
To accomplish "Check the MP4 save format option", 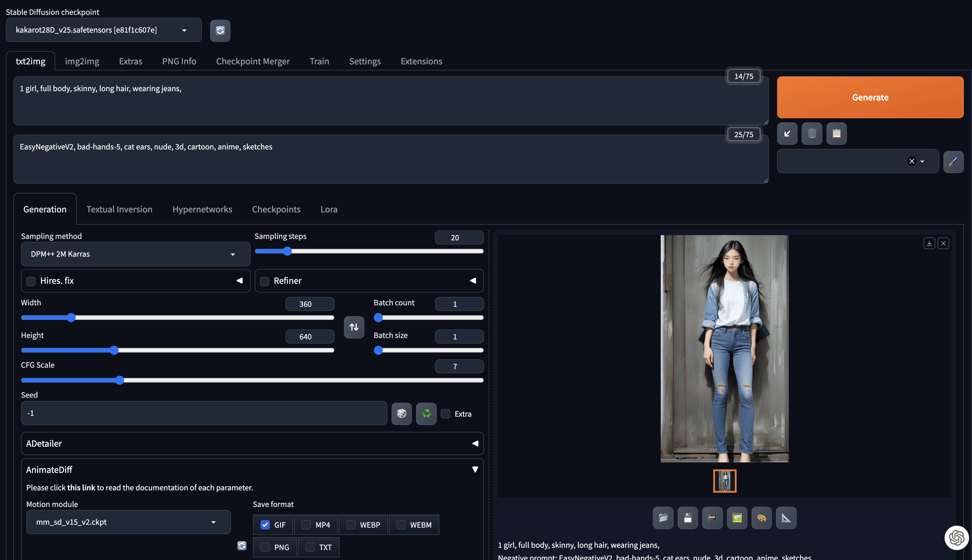I will [306, 525].
